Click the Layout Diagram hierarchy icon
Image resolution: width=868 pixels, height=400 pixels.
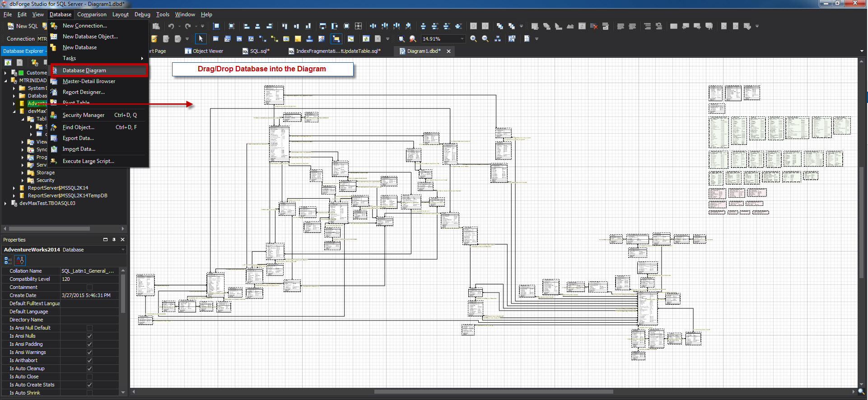click(x=497, y=39)
